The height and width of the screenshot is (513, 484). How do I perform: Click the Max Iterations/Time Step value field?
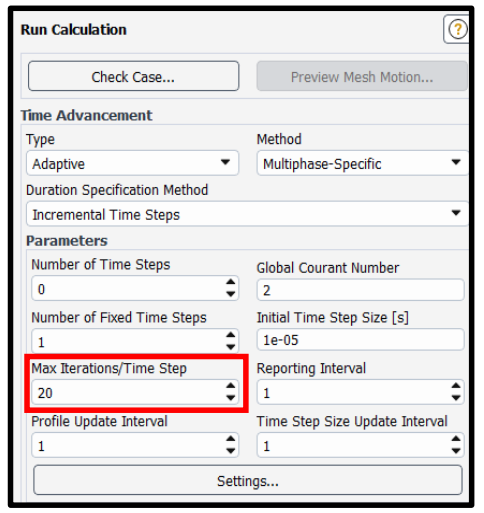[x=128, y=392]
